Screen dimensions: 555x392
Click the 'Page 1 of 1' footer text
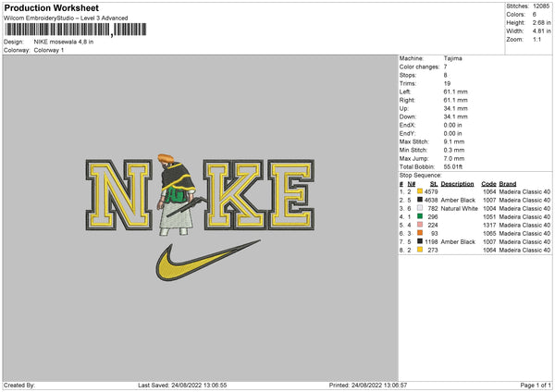pyautogui.click(x=536, y=385)
